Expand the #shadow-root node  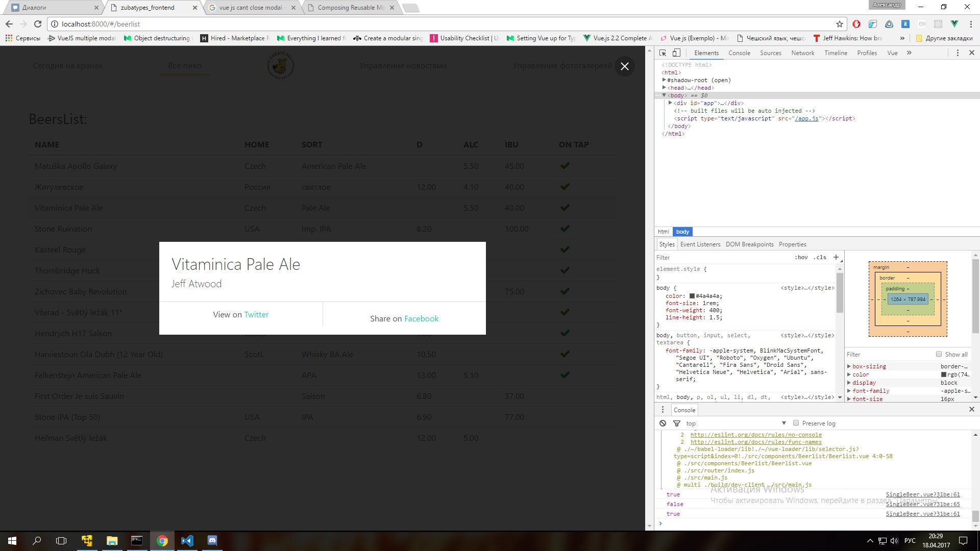coord(664,80)
